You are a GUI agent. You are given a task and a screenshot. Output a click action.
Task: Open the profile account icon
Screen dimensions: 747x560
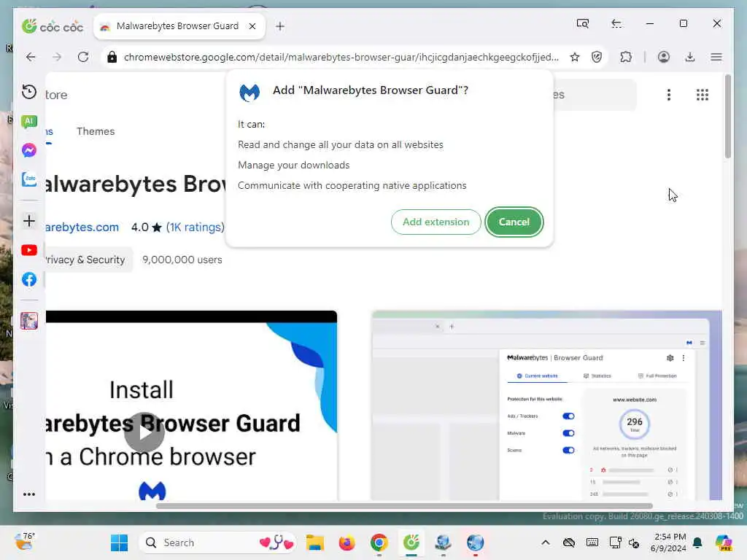663,57
